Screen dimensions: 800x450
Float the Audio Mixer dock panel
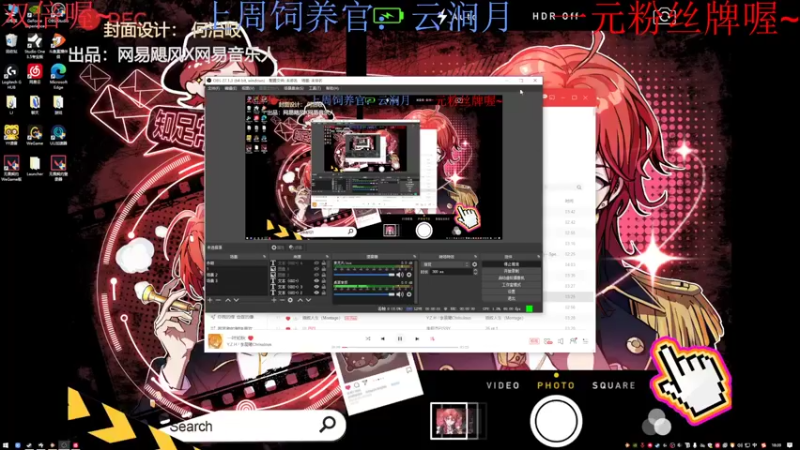414,257
